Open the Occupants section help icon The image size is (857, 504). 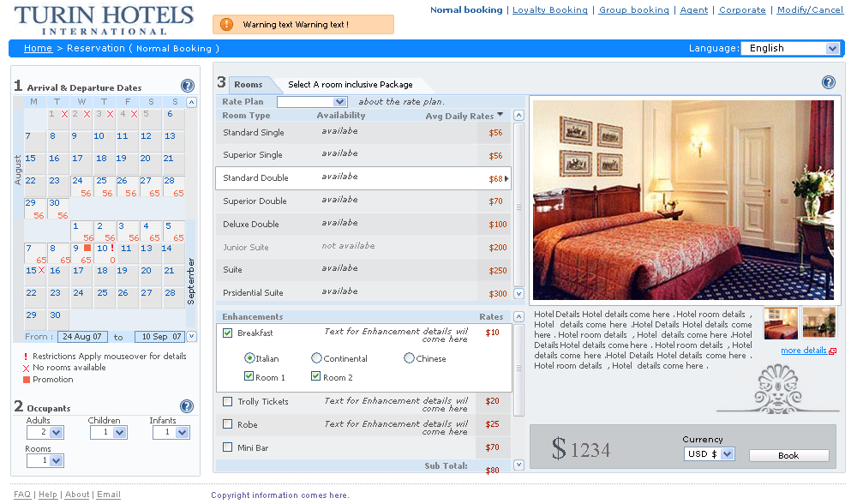[x=187, y=406]
